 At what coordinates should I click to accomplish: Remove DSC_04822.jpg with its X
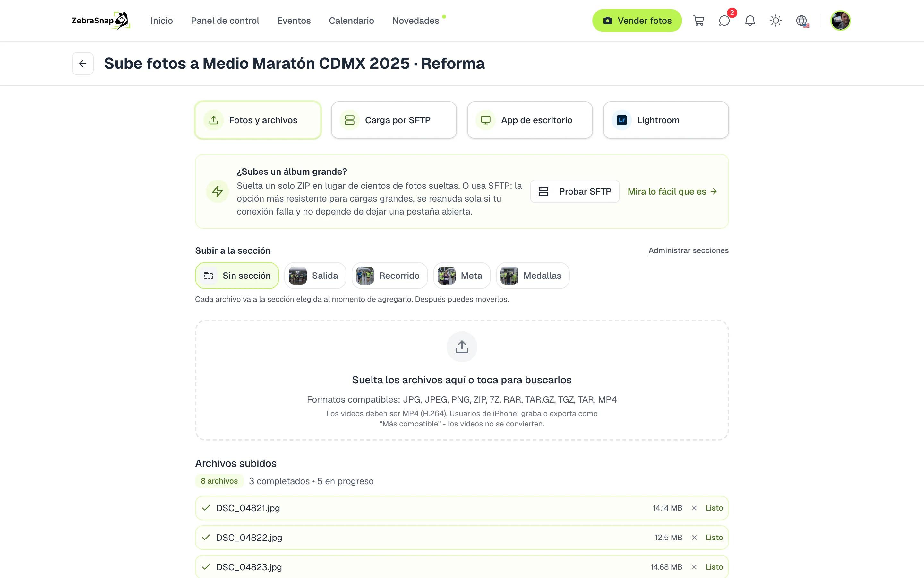click(694, 538)
